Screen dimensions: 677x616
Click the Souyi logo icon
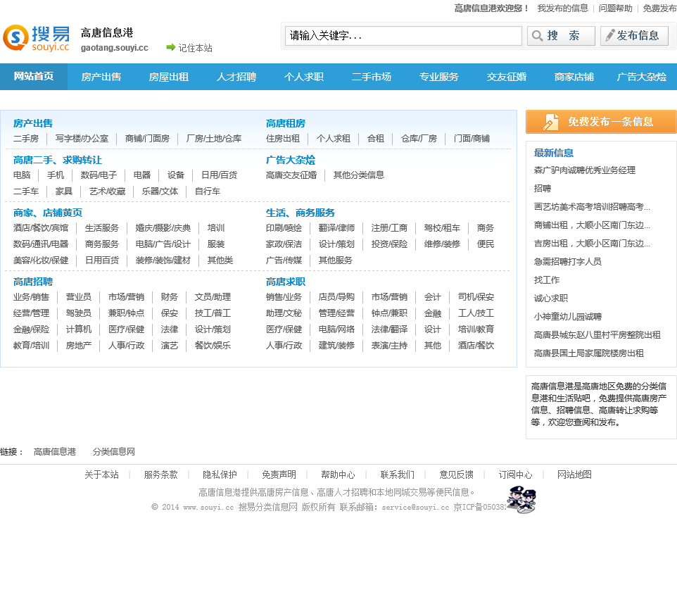[16, 38]
